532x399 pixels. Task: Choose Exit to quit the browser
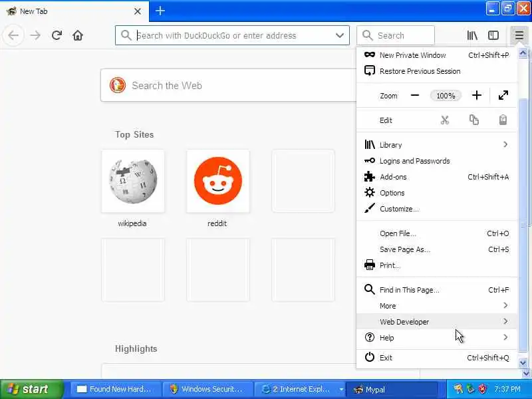(437, 358)
